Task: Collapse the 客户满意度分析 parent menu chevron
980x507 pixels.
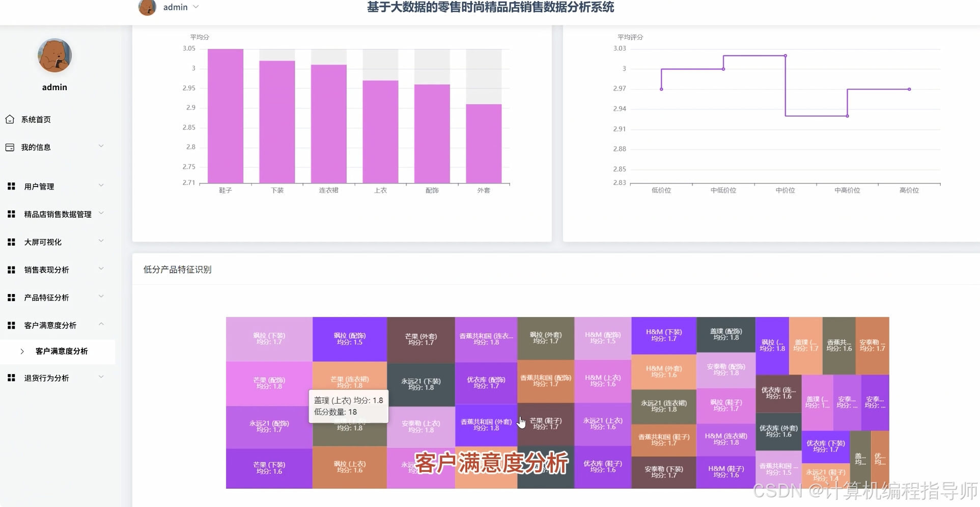Action: (x=101, y=325)
